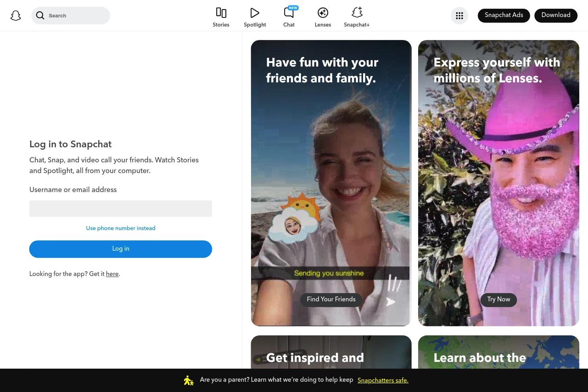The height and width of the screenshot is (392, 588).
Task: Click the Sending you sunshine caption
Action: coord(329,273)
